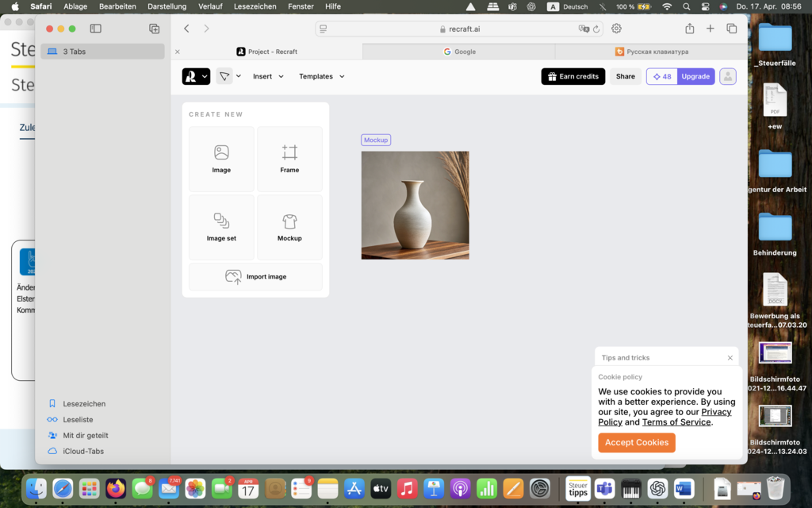812x508 pixels.
Task: Click the Upgrade button
Action: click(x=695, y=76)
